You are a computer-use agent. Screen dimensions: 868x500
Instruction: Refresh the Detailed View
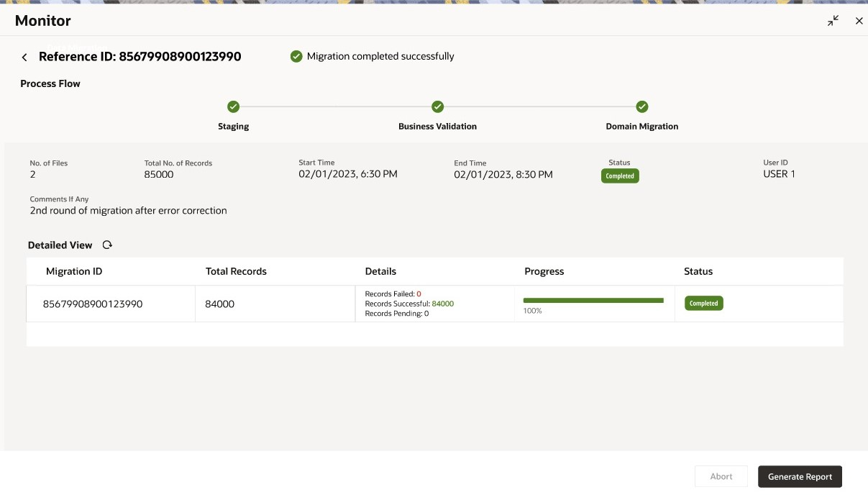(x=107, y=245)
